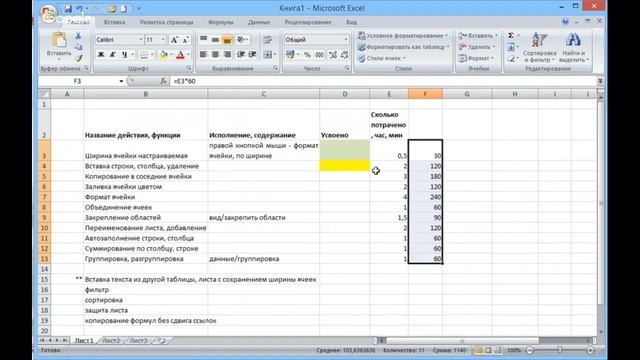
Task: Click AutoSum sigma icon
Action: point(511,36)
